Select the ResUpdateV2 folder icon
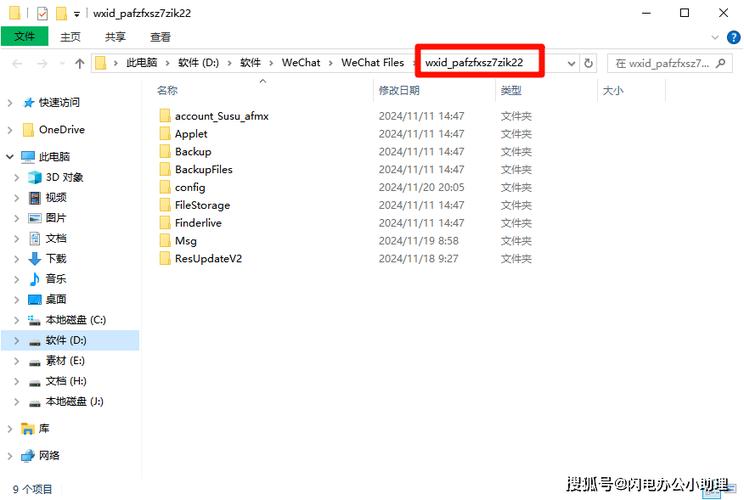Viewport: 744px width, 500px height. (x=165, y=258)
